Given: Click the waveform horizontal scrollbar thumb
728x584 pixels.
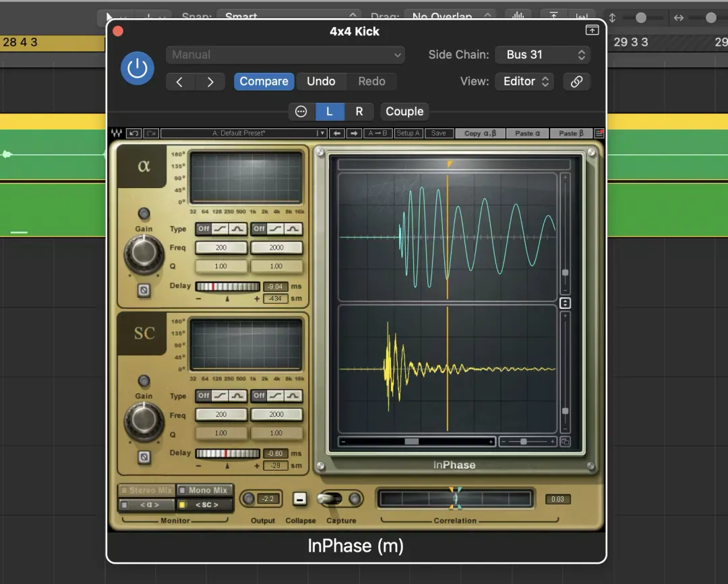Looking at the screenshot, I should pos(411,441).
